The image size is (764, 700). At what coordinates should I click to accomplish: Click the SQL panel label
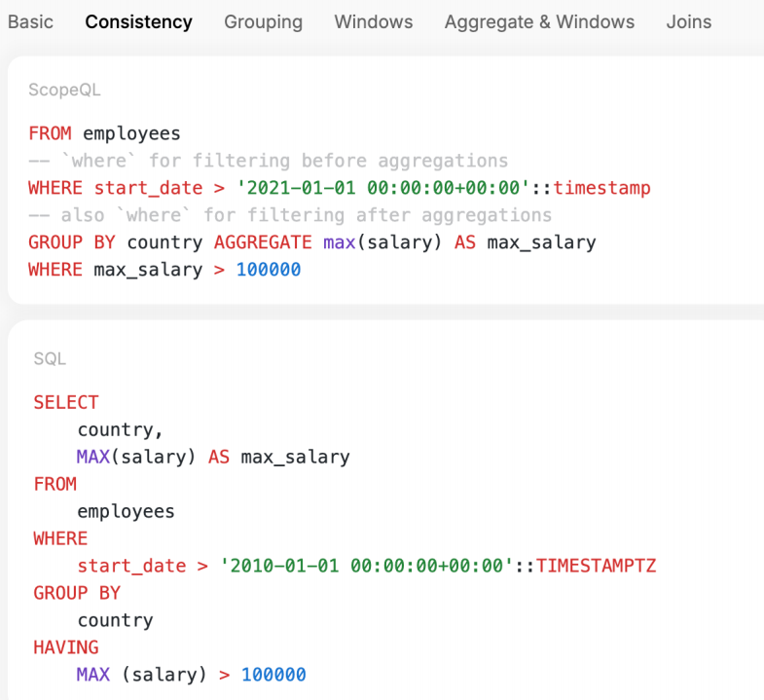[50, 359]
